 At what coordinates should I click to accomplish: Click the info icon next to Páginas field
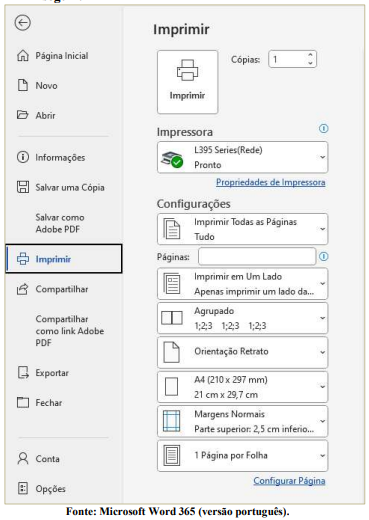pos(323,256)
